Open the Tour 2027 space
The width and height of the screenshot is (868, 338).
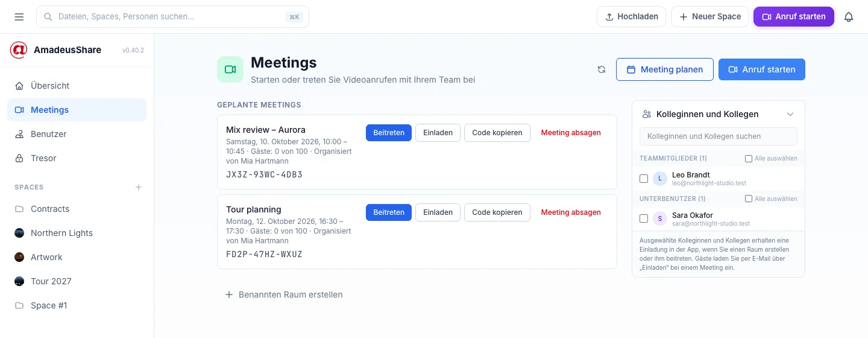pos(77,281)
